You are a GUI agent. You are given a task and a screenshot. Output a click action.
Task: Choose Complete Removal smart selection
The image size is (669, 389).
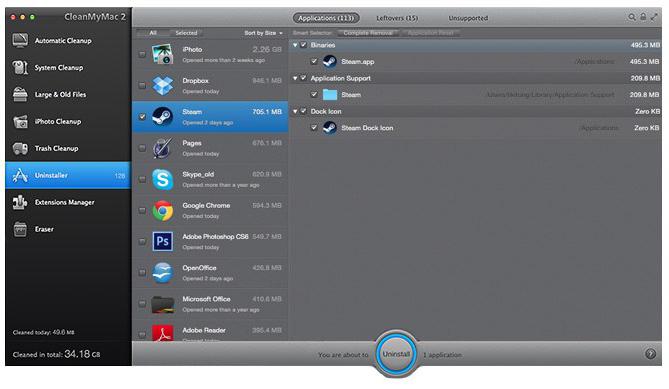(x=368, y=33)
